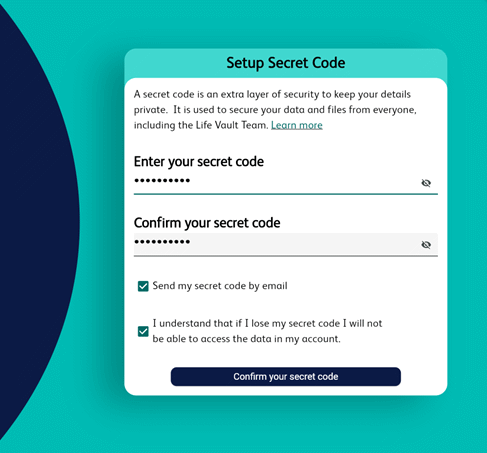Screen dimensions: 487x453
Task: Untick the I understand acknowledgement checkbox
Action: pyautogui.click(x=143, y=331)
